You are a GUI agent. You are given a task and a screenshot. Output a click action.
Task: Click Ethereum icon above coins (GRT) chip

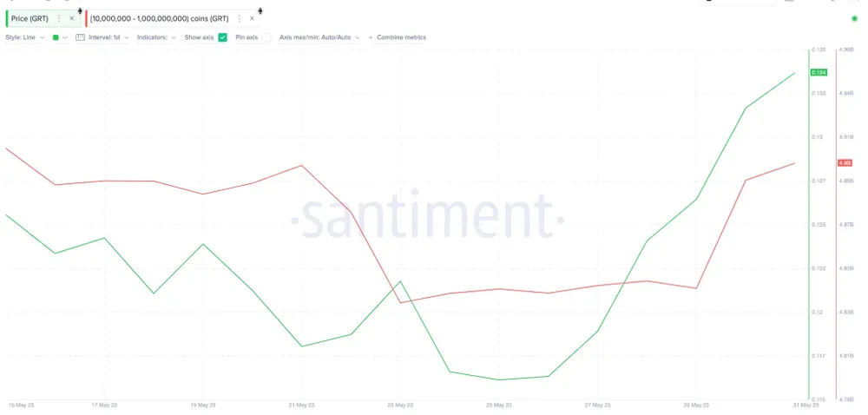(x=260, y=10)
